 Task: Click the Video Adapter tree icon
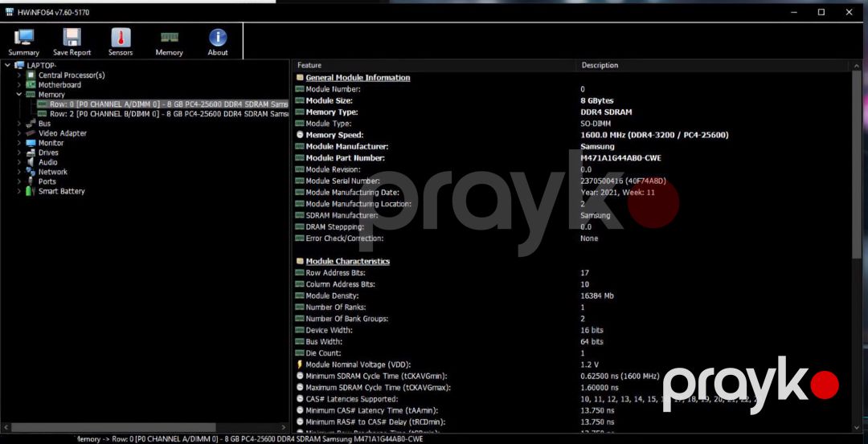point(31,133)
